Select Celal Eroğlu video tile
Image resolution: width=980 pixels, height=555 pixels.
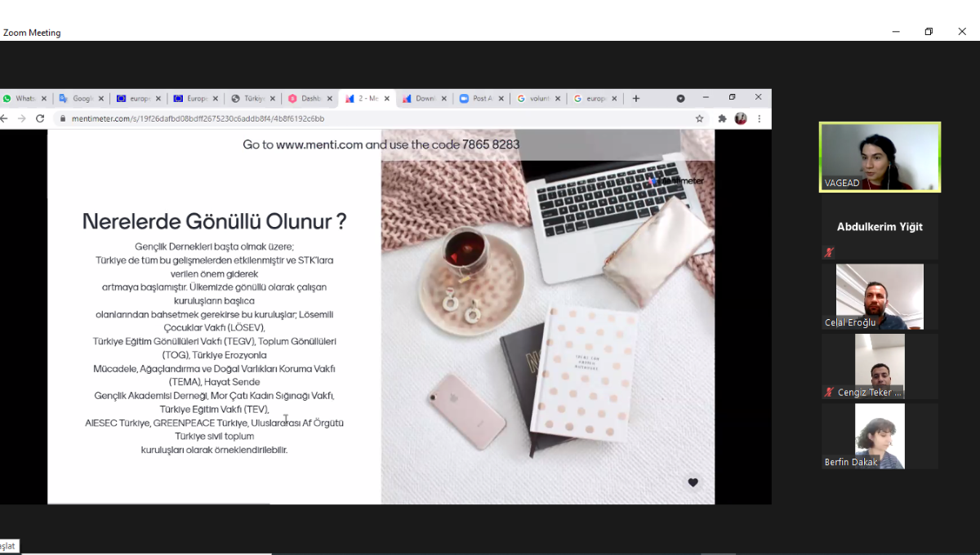coord(880,296)
